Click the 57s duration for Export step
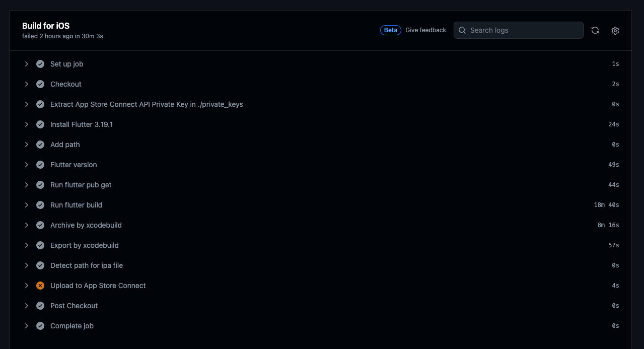Viewport: 644px width, 349px height. point(614,245)
